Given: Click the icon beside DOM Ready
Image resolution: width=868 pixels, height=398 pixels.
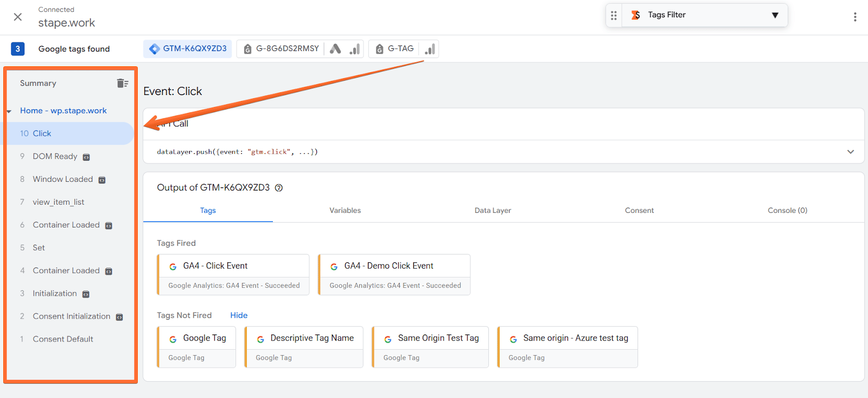Looking at the screenshot, I should pos(86,157).
